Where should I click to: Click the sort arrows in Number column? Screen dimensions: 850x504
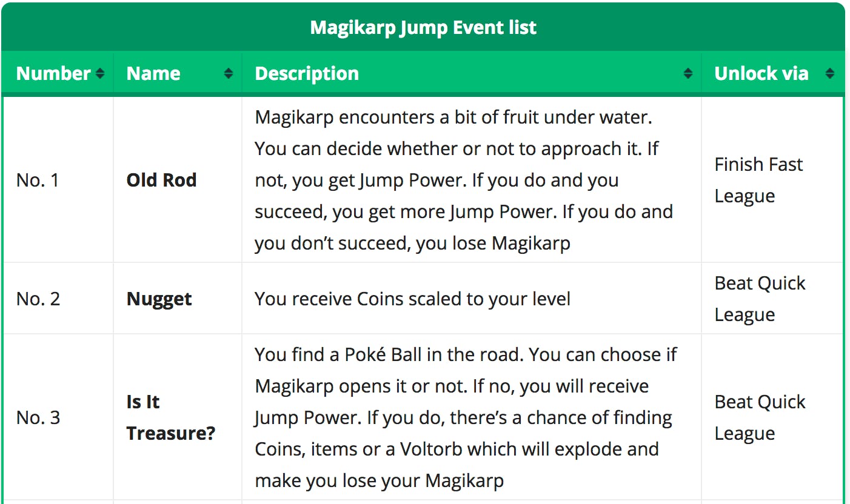tap(100, 74)
